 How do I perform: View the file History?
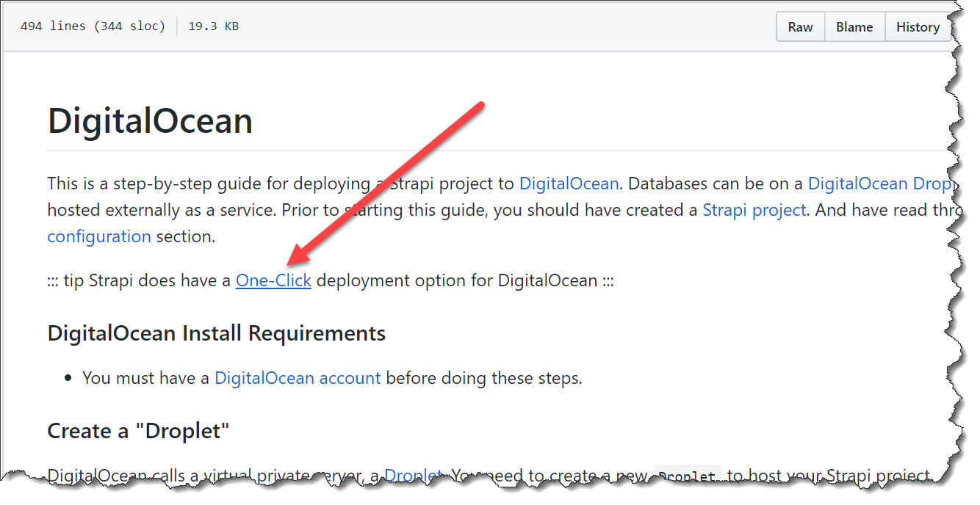click(918, 26)
